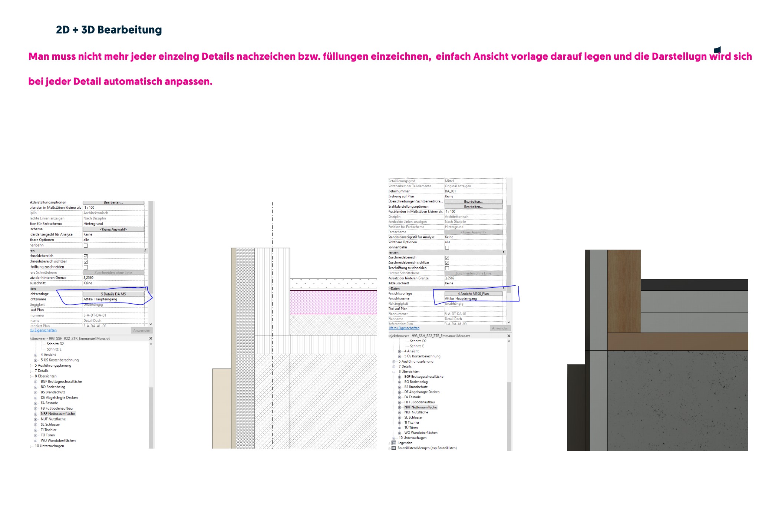775x532 pixels.
Task: Uncheck Zuschneidebereich in the right properties panel
Action: [x=447, y=258]
